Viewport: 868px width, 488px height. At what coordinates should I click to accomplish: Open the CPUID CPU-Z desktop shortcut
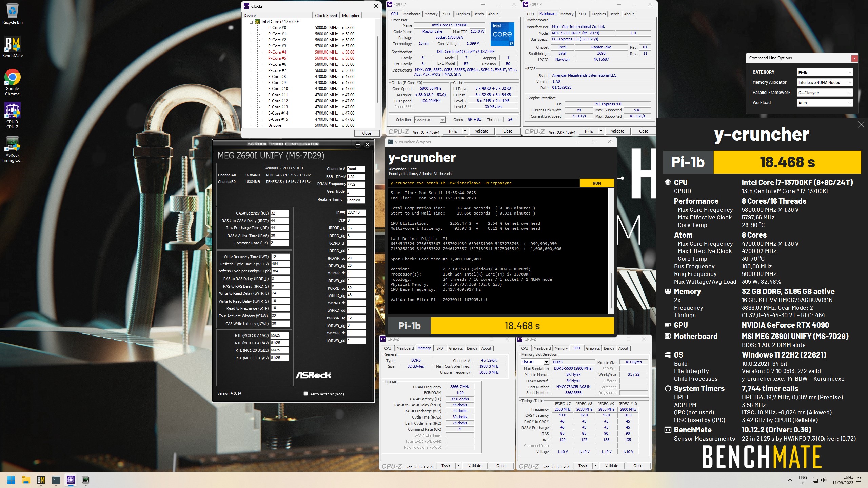[x=12, y=115]
